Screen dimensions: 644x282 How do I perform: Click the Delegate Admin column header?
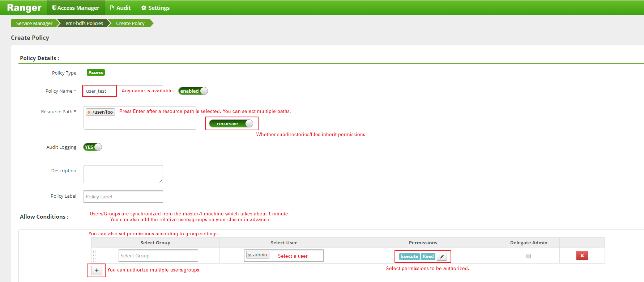(529, 243)
